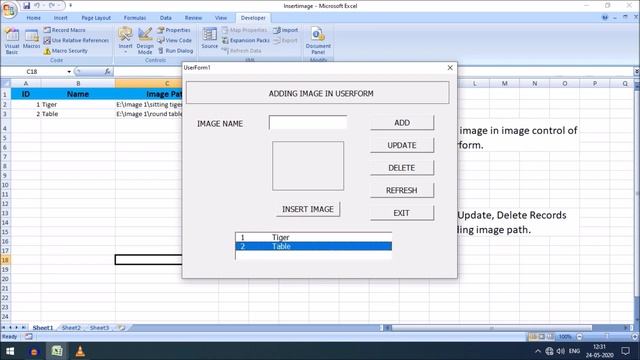The image size is (640, 360).
Task: Click the empty image preview box
Action: pos(308,166)
